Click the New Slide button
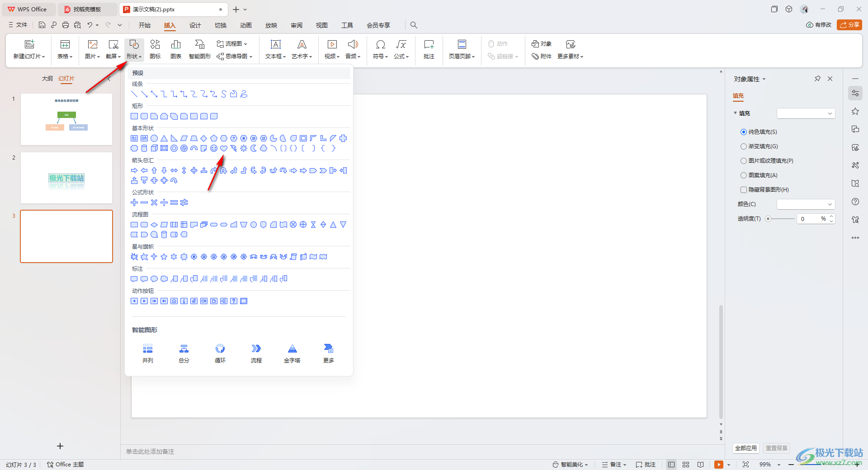The width and height of the screenshot is (868, 470). tap(29, 49)
